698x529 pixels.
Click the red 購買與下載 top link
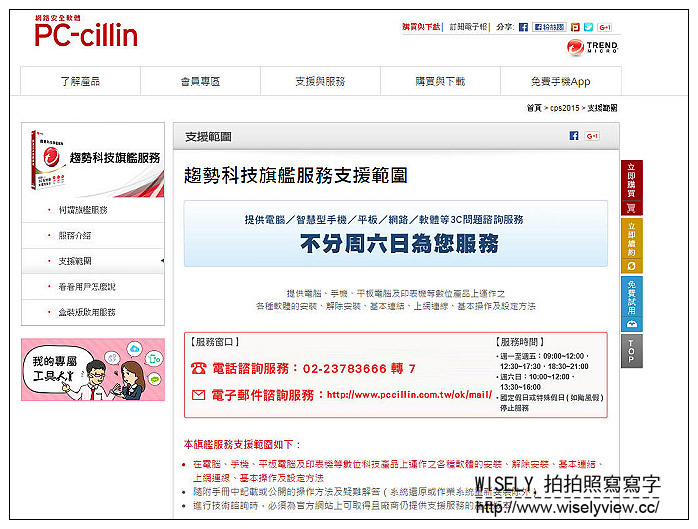(x=421, y=27)
